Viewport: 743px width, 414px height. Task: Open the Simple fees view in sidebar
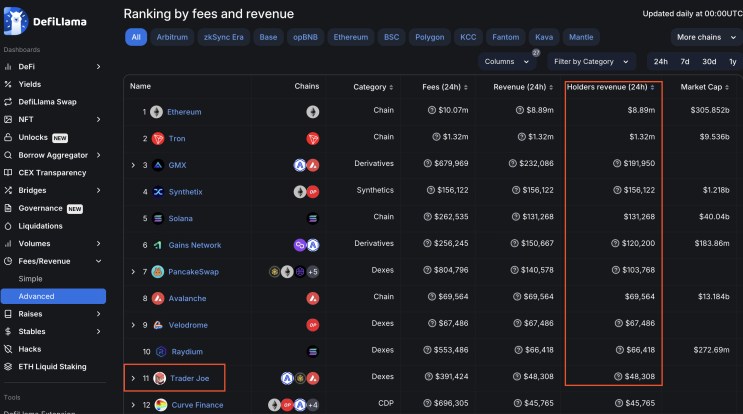30,279
